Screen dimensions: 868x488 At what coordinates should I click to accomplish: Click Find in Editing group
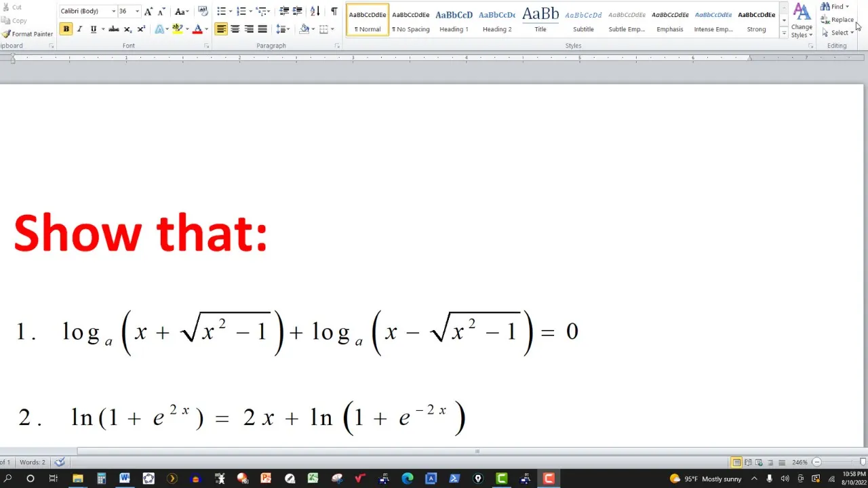click(x=835, y=7)
